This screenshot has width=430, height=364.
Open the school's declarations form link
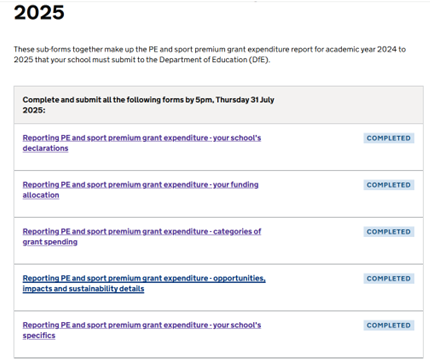[142, 143]
